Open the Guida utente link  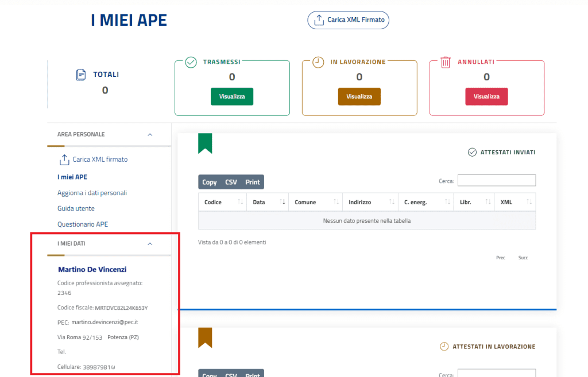click(76, 208)
